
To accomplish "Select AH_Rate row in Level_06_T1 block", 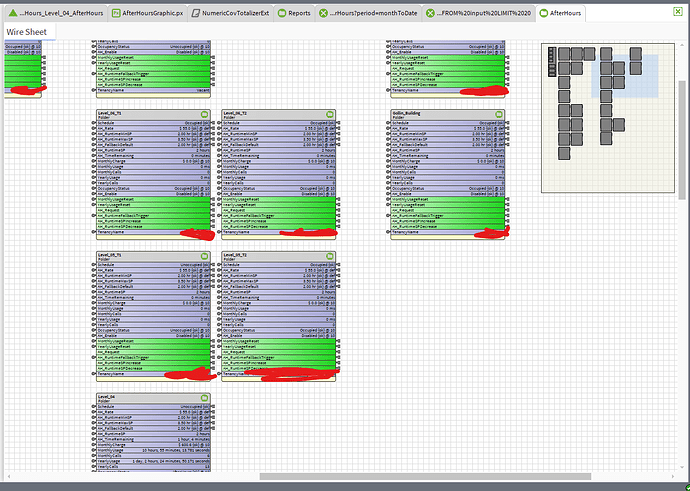I will click(153, 128).
